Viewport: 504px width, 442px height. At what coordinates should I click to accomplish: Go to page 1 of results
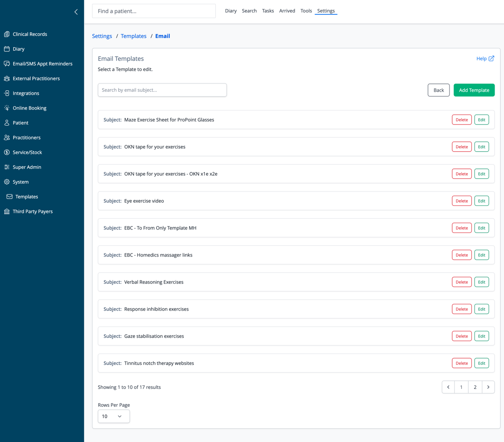tap(461, 387)
